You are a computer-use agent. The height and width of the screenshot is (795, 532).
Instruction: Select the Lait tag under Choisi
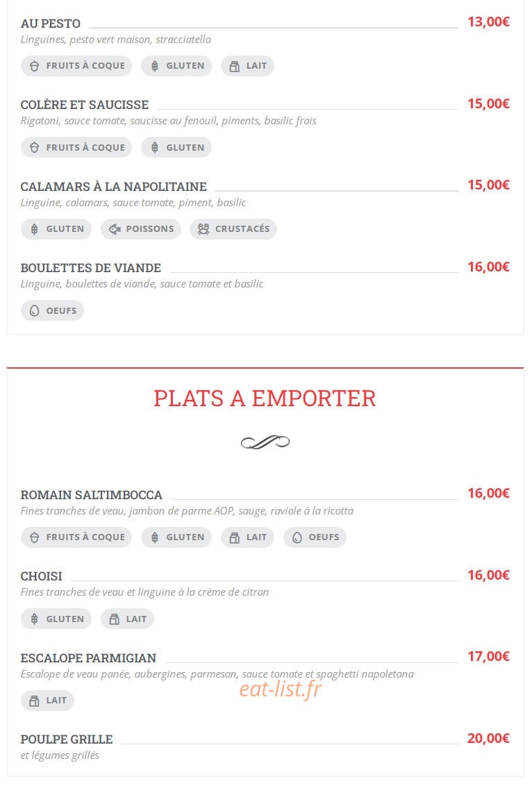(127, 619)
